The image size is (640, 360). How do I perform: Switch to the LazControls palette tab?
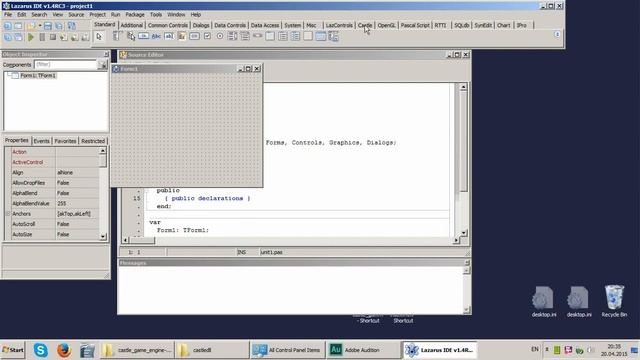(339, 25)
